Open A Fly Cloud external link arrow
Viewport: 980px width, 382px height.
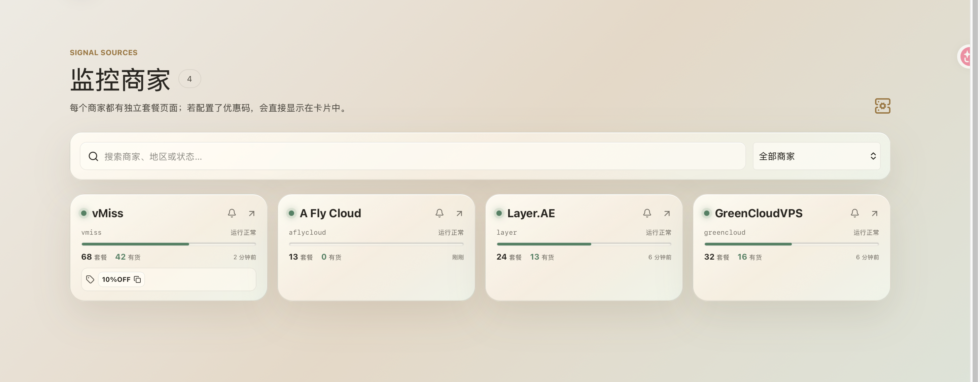pos(460,213)
